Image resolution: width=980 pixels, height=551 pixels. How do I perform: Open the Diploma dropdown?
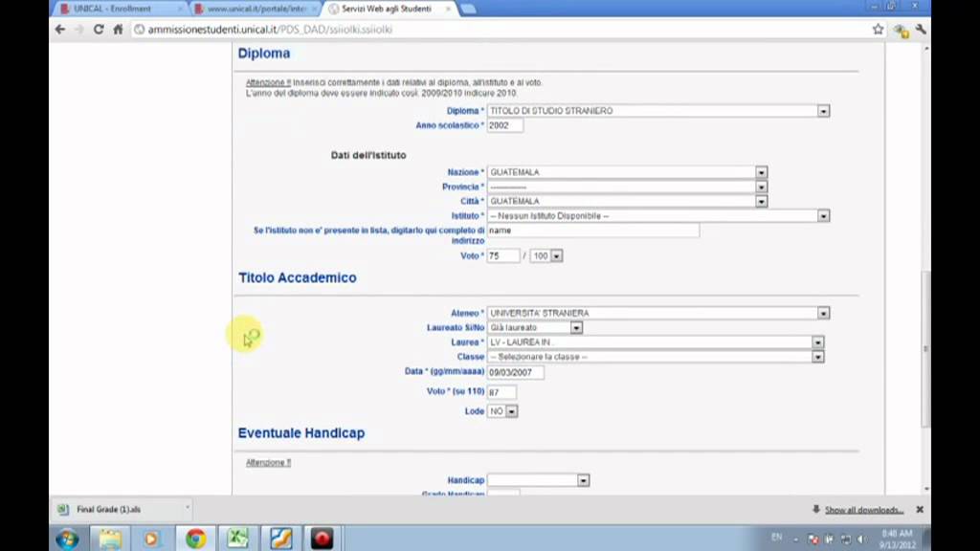point(658,111)
